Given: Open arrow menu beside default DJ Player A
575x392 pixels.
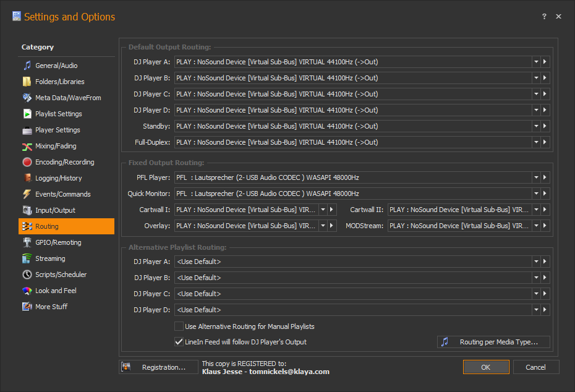Looking at the screenshot, I should pos(545,62).
